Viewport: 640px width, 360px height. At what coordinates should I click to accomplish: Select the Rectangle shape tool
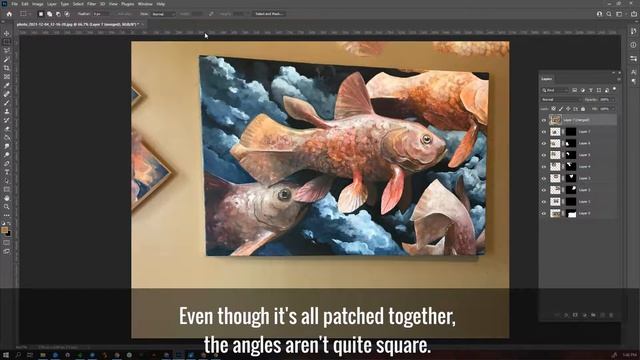[7, 189]
